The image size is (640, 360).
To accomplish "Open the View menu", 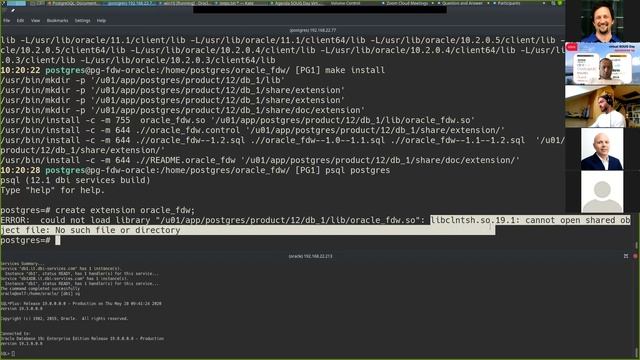I will point(36,20).
